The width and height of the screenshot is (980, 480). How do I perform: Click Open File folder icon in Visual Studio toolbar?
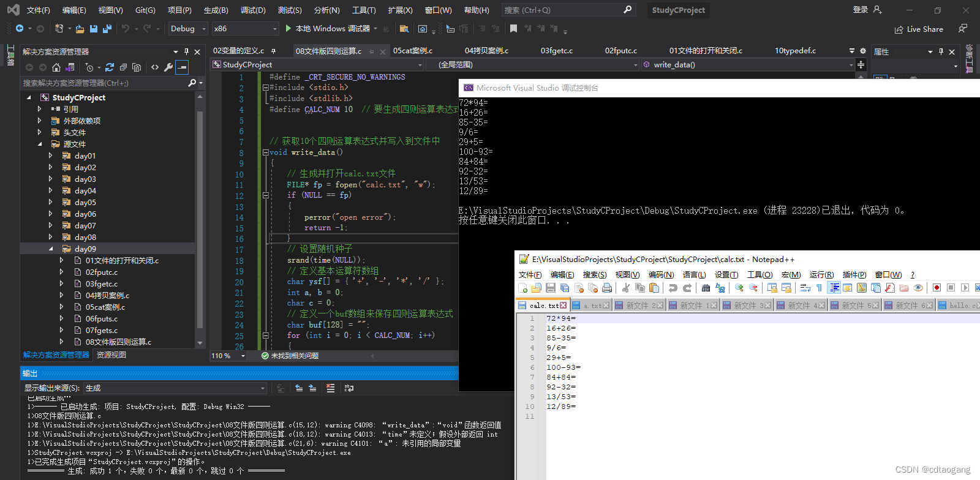point(80,29)
